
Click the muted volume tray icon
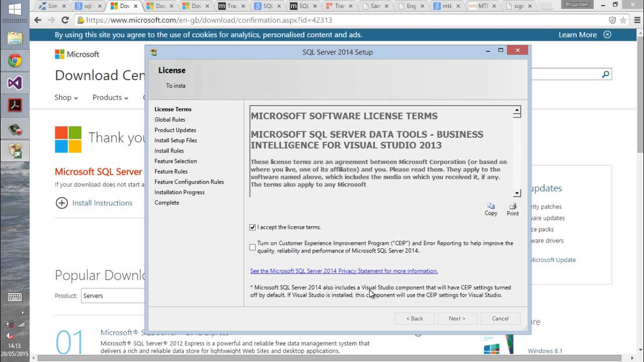9,335
